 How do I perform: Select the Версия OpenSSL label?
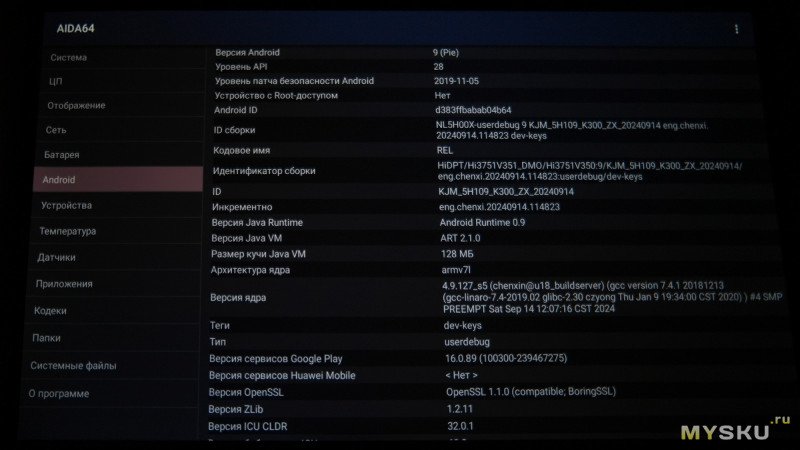point(245,392)
